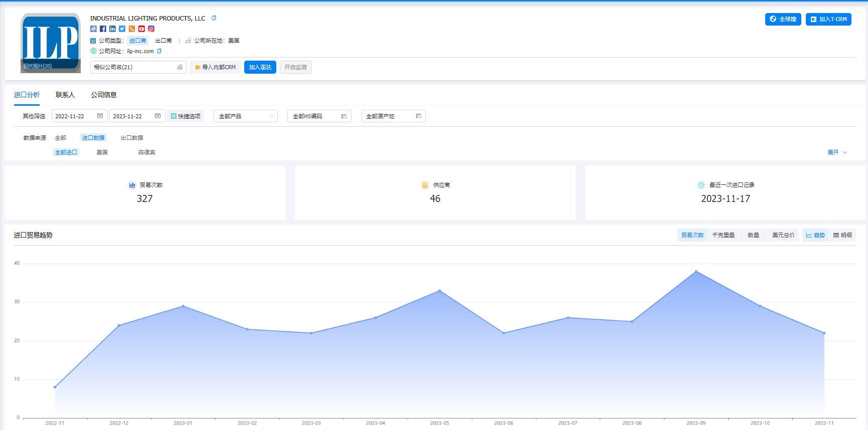Click the 2022-11 data point on the chart
This screenshot has width=868, height=430.
pos(55,387)
